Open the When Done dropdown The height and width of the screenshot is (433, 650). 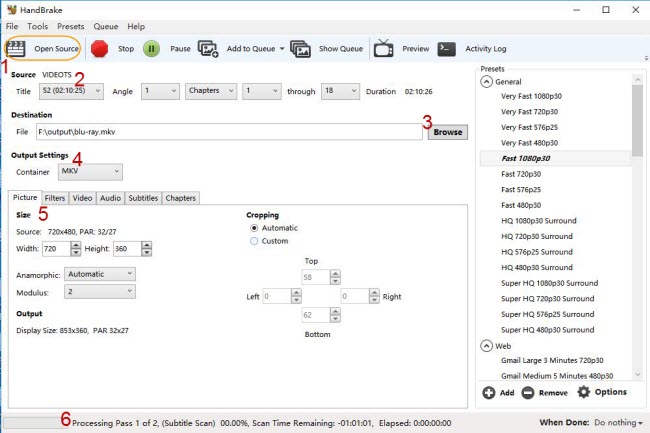618,423
